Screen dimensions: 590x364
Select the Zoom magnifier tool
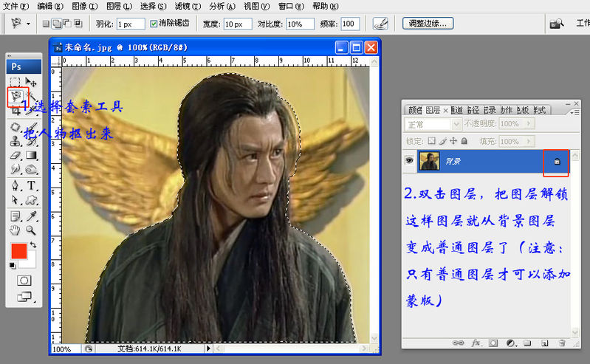coord(32,230)
